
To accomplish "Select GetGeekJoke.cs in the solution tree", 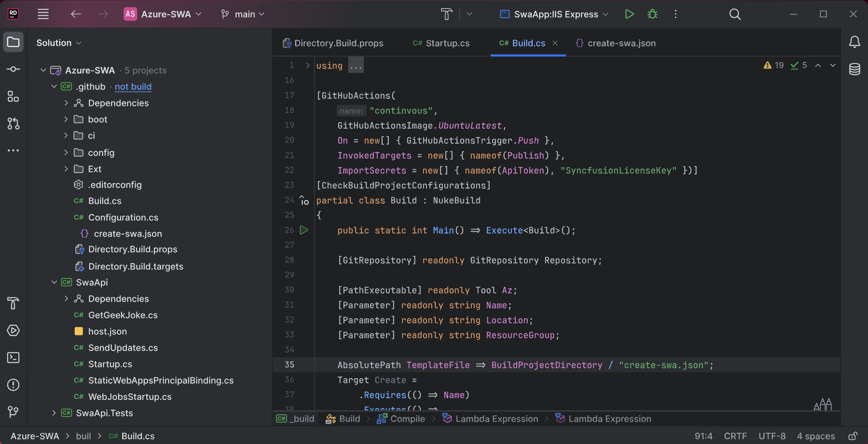I will tap(123, 315).
